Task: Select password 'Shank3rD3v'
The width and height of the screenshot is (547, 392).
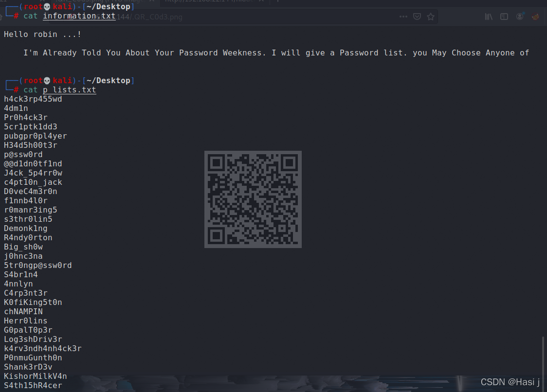Action: pyautogui.click(x=28, y=367)
